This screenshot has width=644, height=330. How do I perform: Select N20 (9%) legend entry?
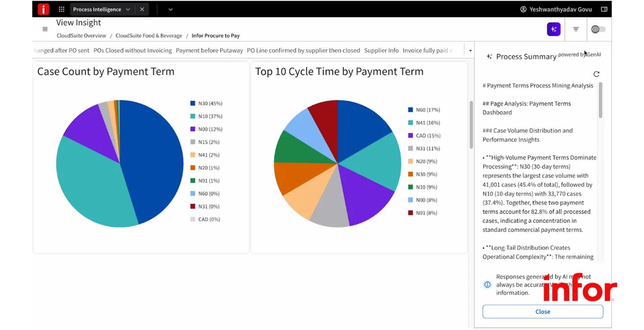(x=422, y=161)
